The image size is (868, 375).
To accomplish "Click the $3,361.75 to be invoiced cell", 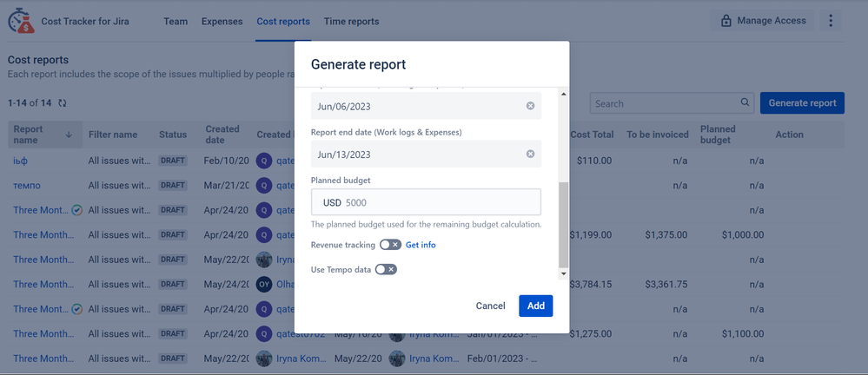I will [666, 285].
